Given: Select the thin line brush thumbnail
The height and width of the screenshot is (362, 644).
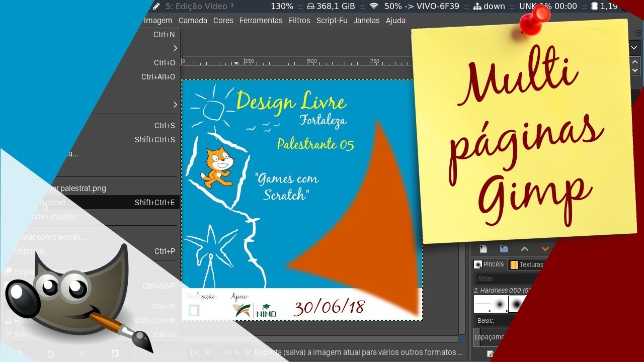Looking at the screenshot, I should (x=482, y=304).
